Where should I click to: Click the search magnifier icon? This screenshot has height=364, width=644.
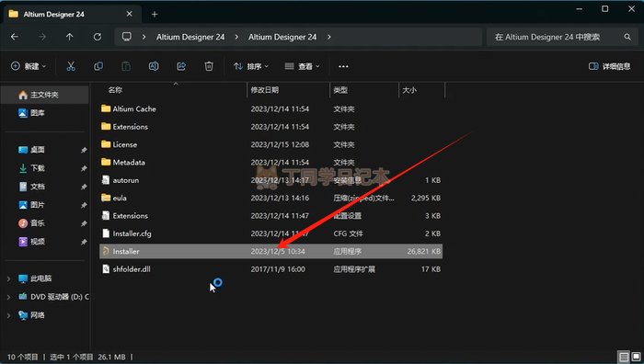pyautogui.click(x=627, y=37)
